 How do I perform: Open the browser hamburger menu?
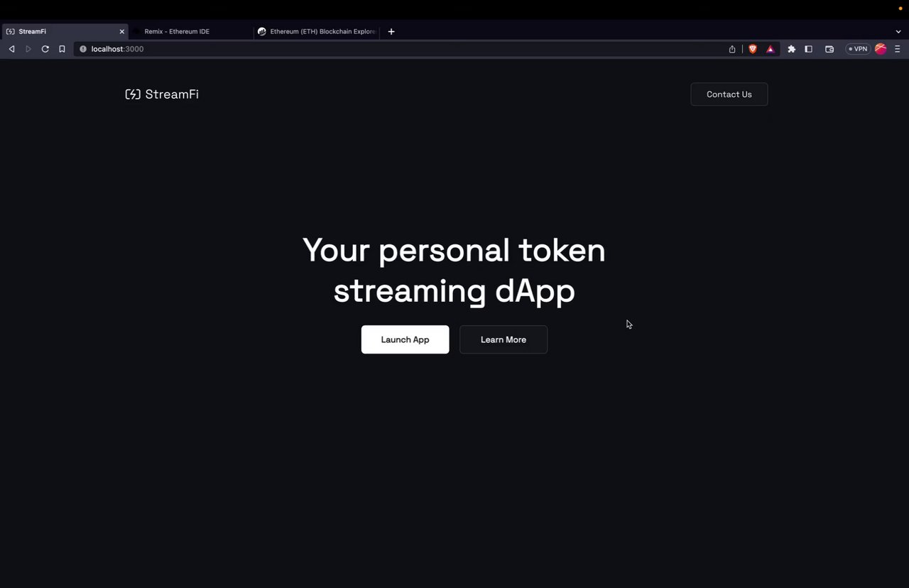898,49
